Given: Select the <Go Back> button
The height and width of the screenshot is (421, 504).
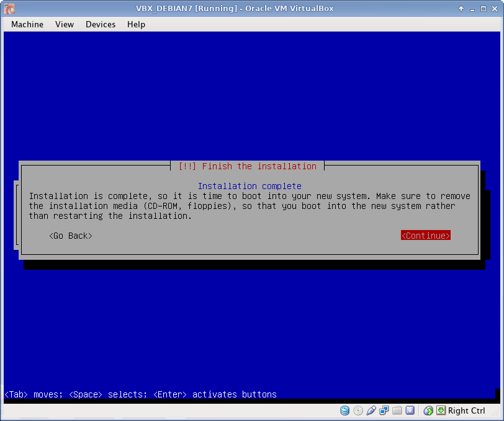Looking at the screenshot, I should pyautogui.click(x=71, y=236).
